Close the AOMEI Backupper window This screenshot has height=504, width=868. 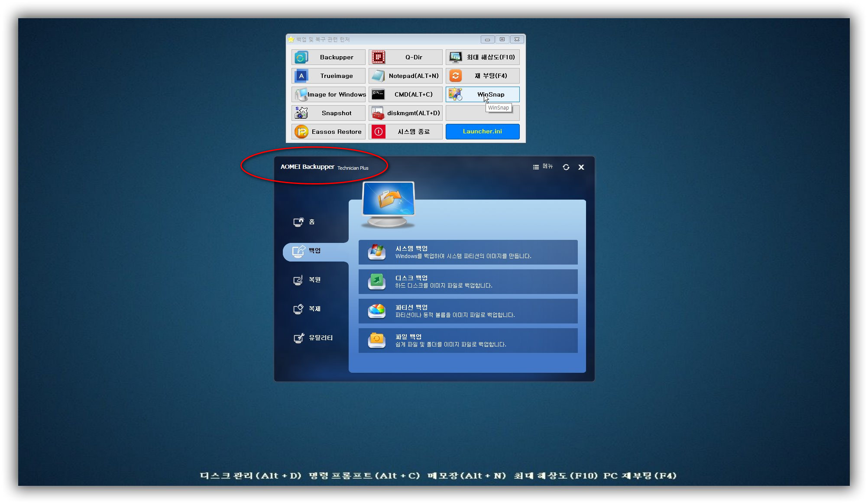(581, 167)
